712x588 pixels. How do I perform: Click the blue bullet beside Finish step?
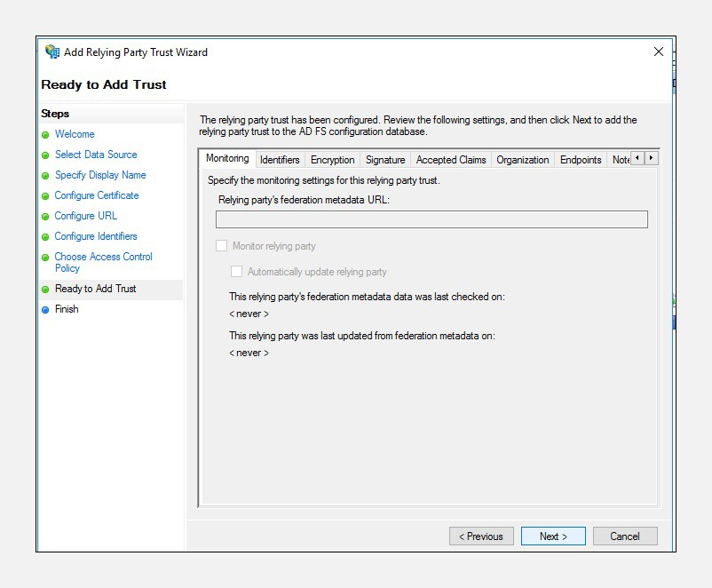pos(45,310)
